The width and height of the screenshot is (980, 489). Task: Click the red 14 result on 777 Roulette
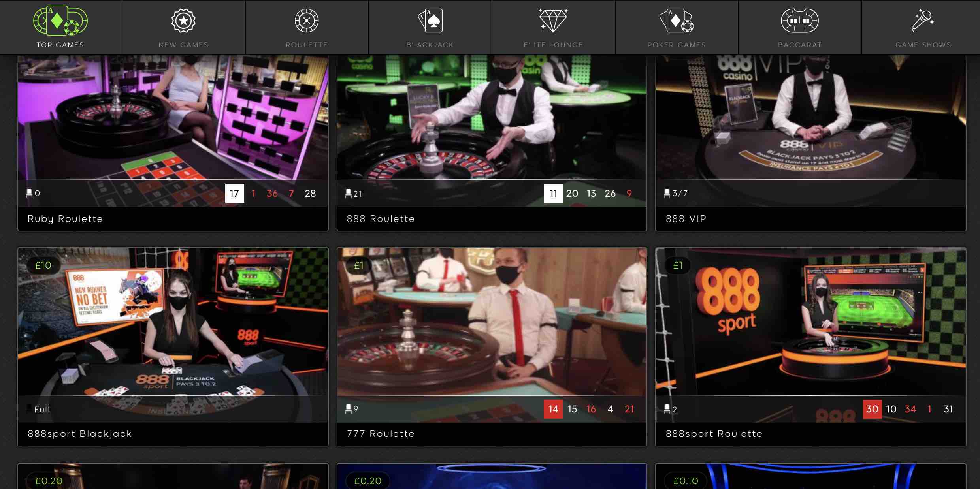click(553, 409)
